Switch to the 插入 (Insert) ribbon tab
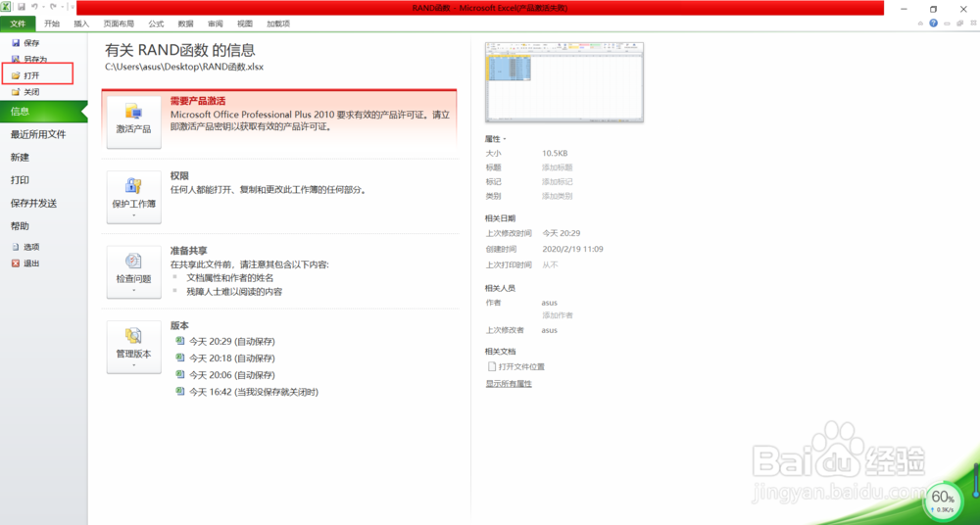 pos(82,24)
